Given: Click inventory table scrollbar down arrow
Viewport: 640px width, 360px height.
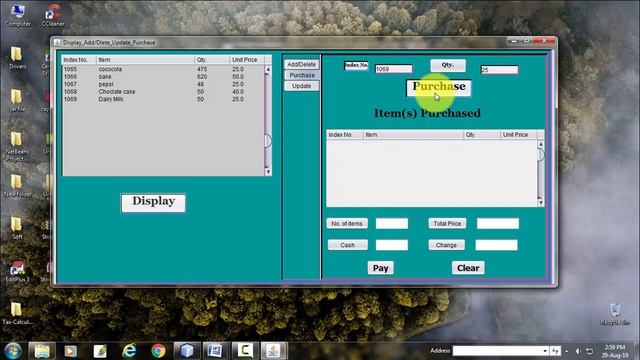Looking at the screenshot, I should [268, 172].
